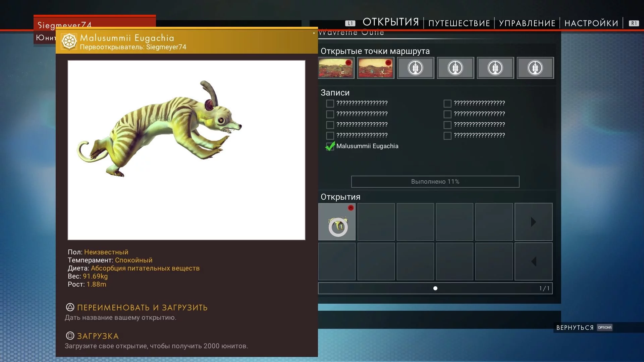Image resolution: width=644 pixels, height=362 pixels.
Task: Click the L1 shoulder button icon
Action: pyautogui.click(x=350, y=23)
